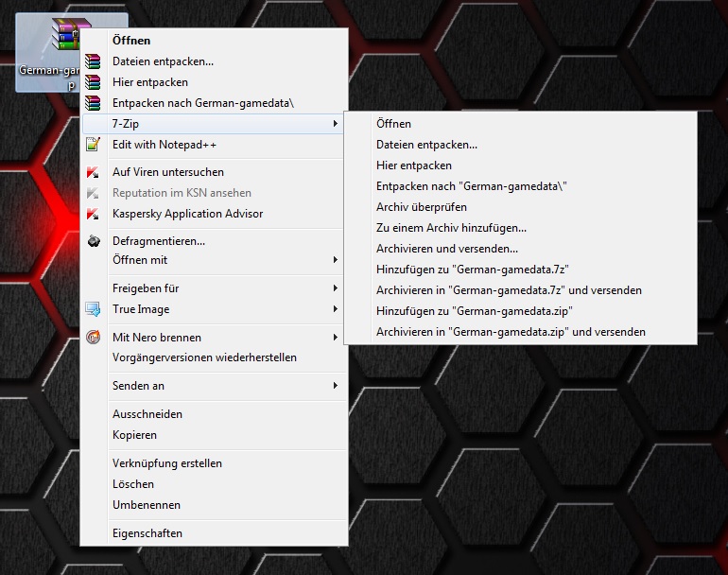Expand the Freigeben für submenu arrow
728x575 pixels.
click(336, 288)
